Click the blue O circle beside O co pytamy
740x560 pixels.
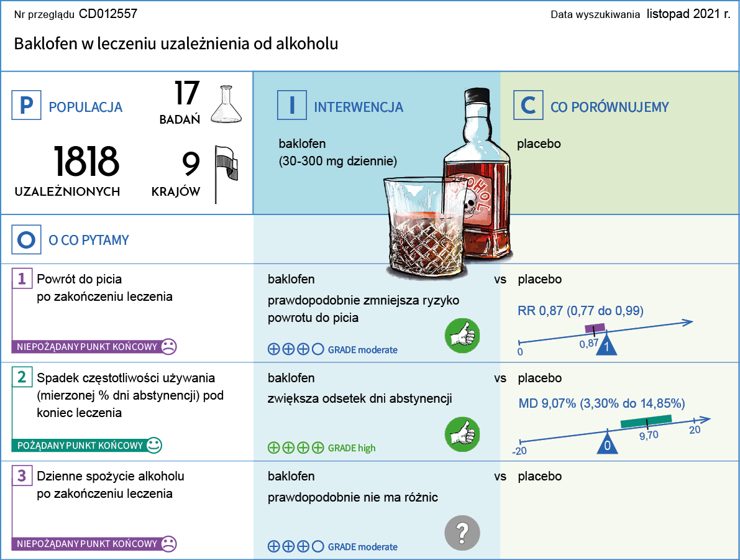(x=26, y=240)
